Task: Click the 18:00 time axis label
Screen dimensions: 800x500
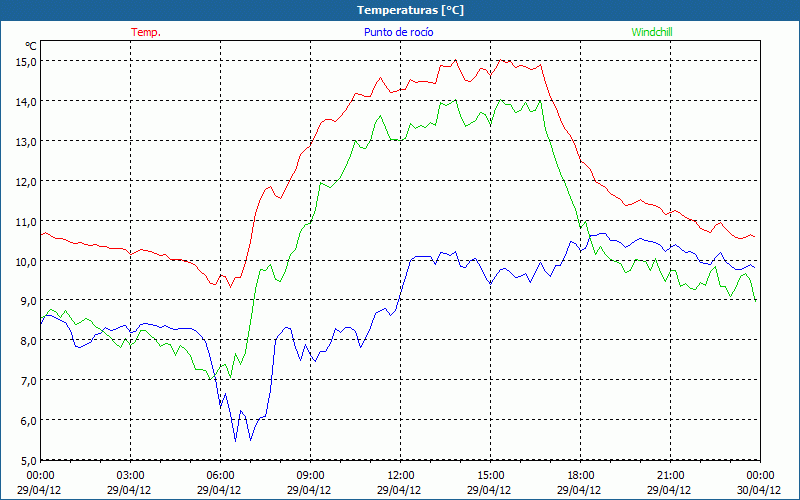Action: (x=580, y=476)
